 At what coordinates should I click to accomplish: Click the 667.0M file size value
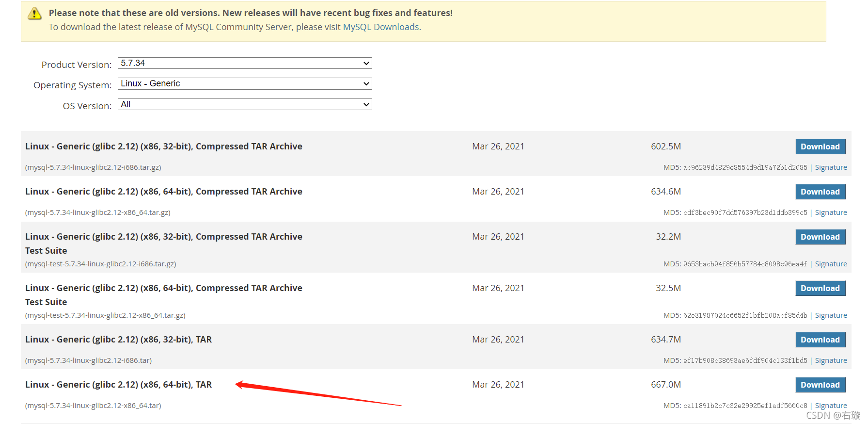pyautogui.click(x=666, y=385)
